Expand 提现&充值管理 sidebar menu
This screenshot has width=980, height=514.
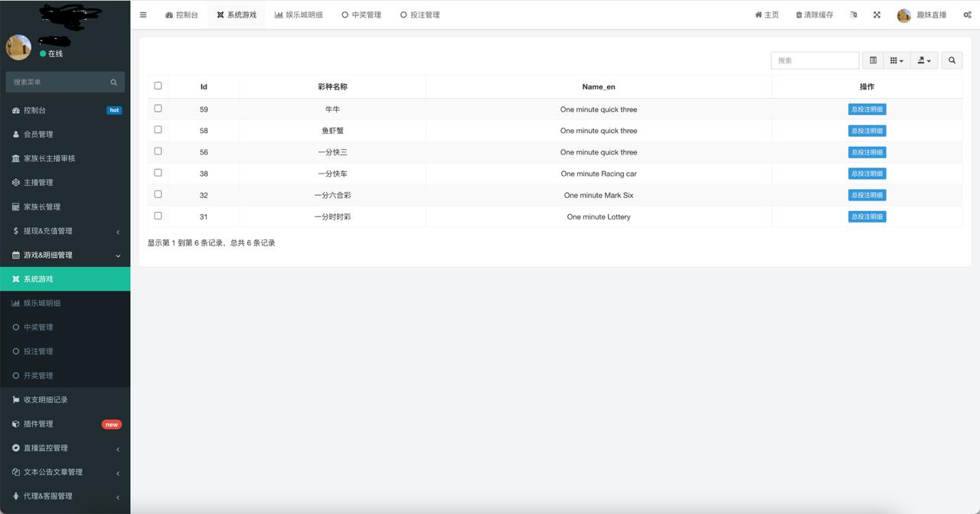click(x=65, y=231)
